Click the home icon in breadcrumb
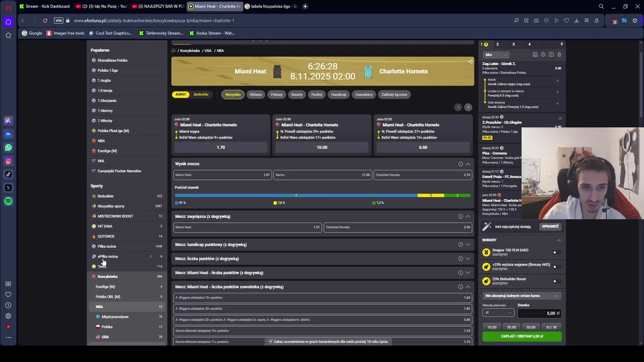This screenshot has width=644, height=362. [x=174, y=50]
